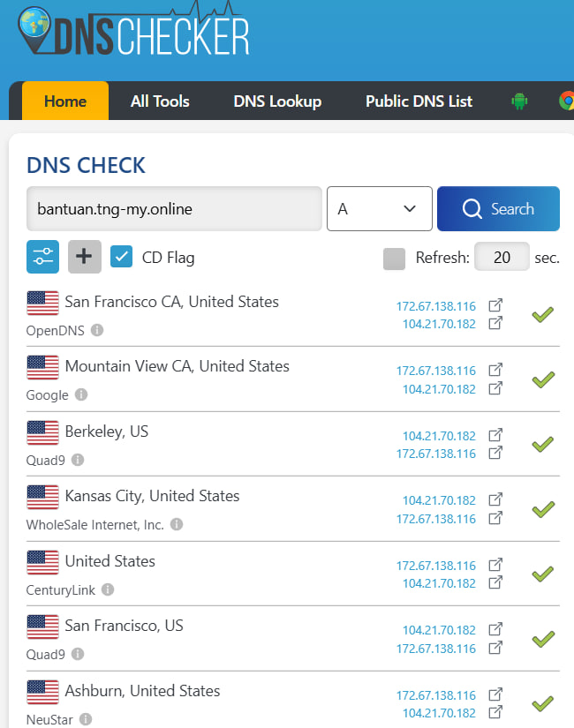
Task: Show info icon next to CenturyLink
Action: pyautogui.click(x=108, y=589)
